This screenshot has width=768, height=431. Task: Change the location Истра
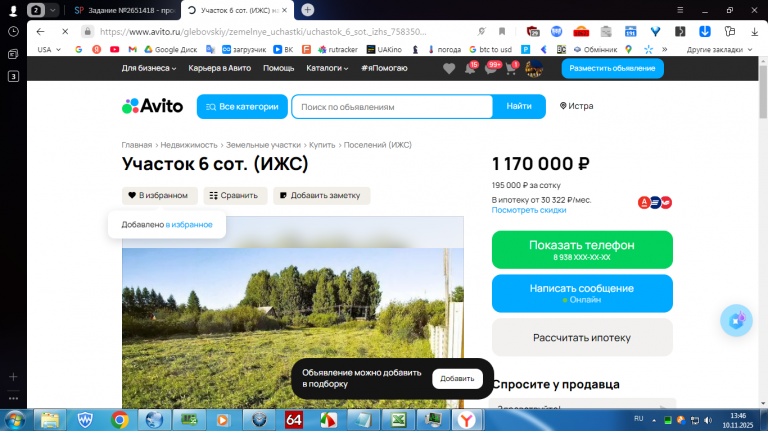pos(576,106)
